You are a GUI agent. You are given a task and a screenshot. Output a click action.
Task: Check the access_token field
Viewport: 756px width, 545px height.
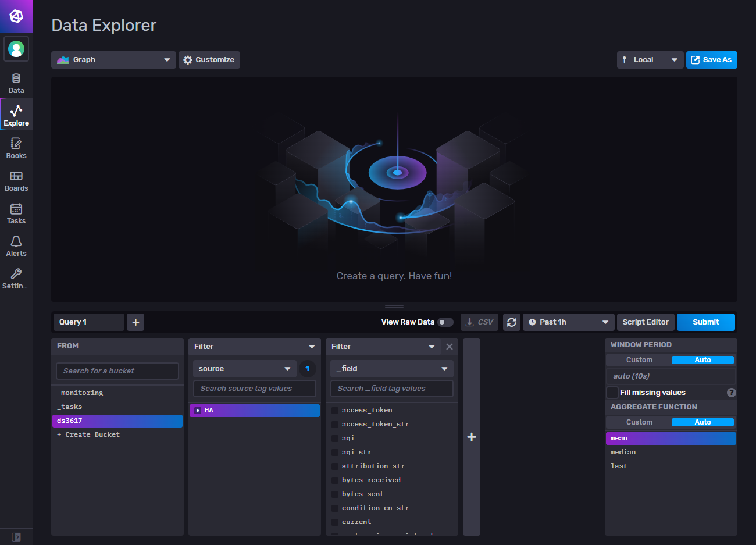[x=335, y=411]
